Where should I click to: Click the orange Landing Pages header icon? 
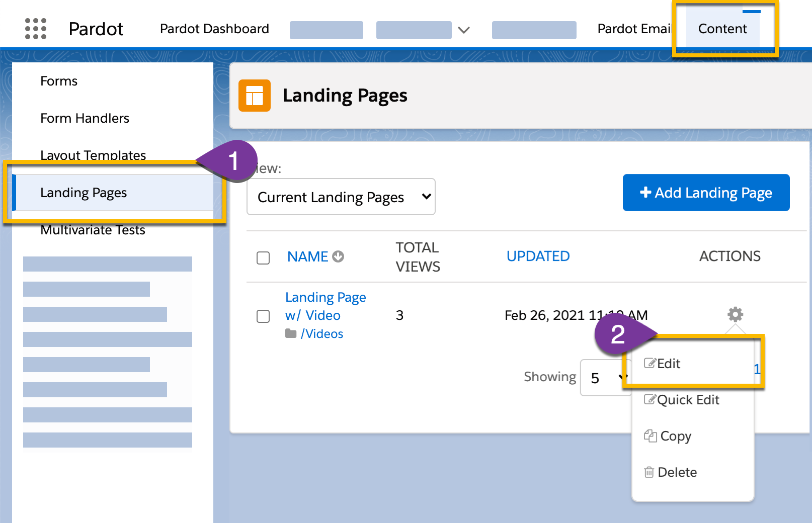pos(255,96)
